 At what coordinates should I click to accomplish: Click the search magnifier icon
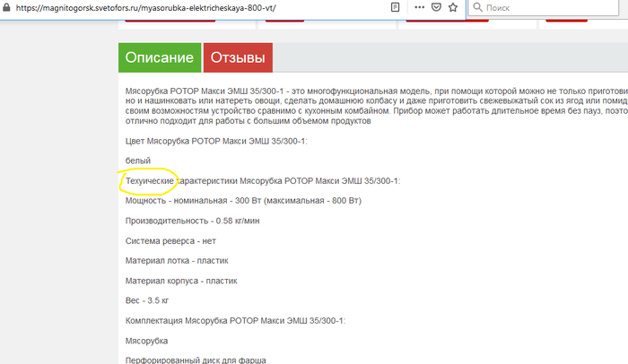477,7
